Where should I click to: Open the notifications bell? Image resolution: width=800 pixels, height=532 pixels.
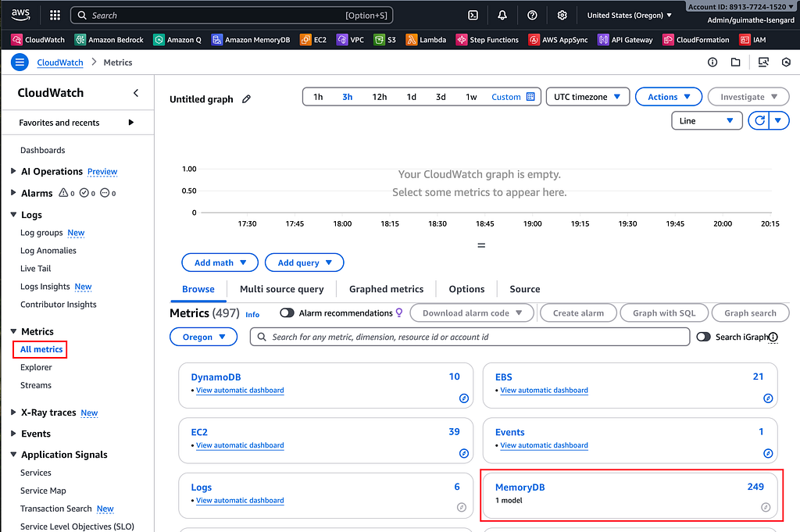(x=502, y=16)
